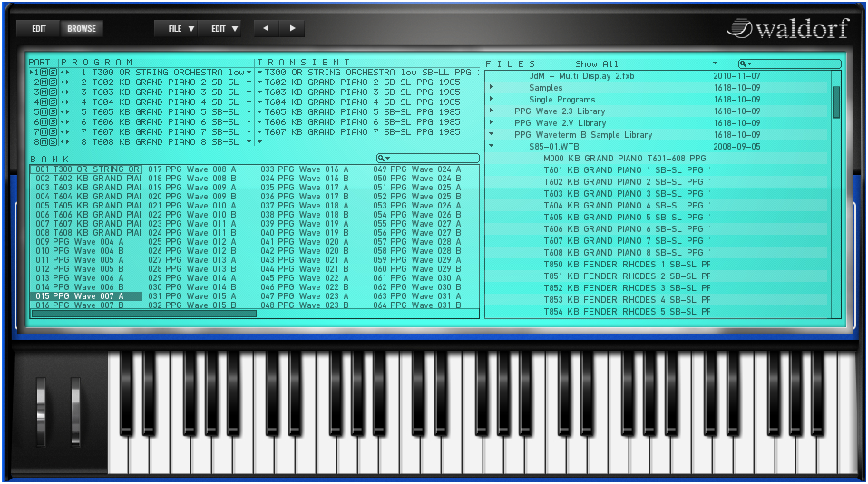The width and height of the screenshot is (868, 484).
Task: Mute part 5 with M button
Action: pos(44,112)
